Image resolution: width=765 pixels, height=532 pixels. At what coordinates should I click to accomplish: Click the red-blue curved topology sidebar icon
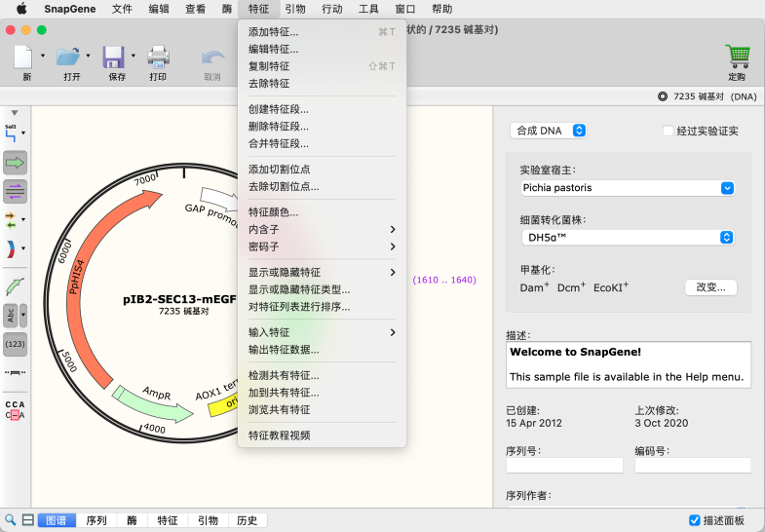coord(11,249)
